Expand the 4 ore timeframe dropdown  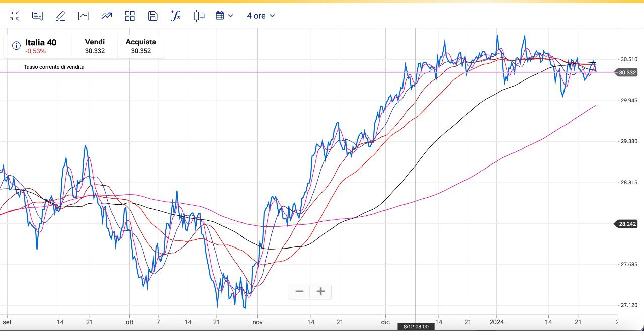coord(261,16)
